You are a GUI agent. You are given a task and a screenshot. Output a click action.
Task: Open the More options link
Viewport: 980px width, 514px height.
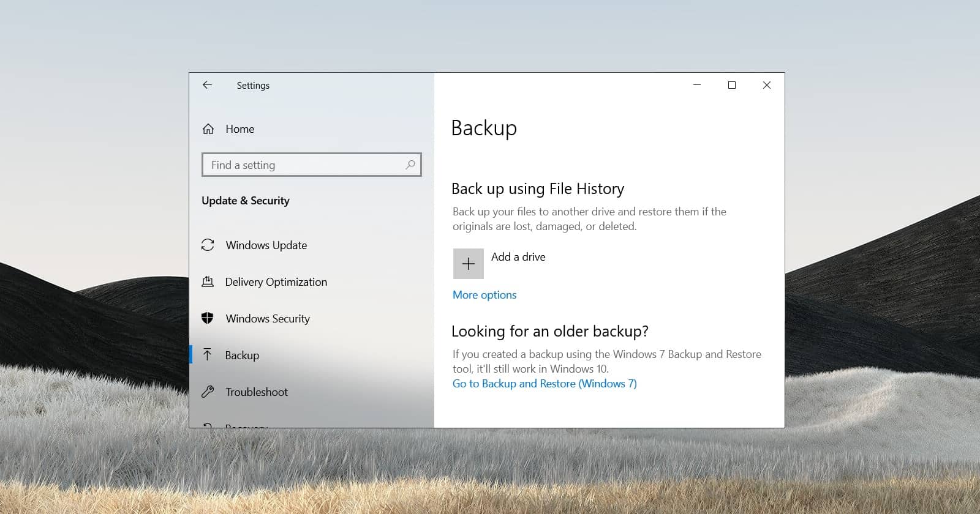click(484, 295)
